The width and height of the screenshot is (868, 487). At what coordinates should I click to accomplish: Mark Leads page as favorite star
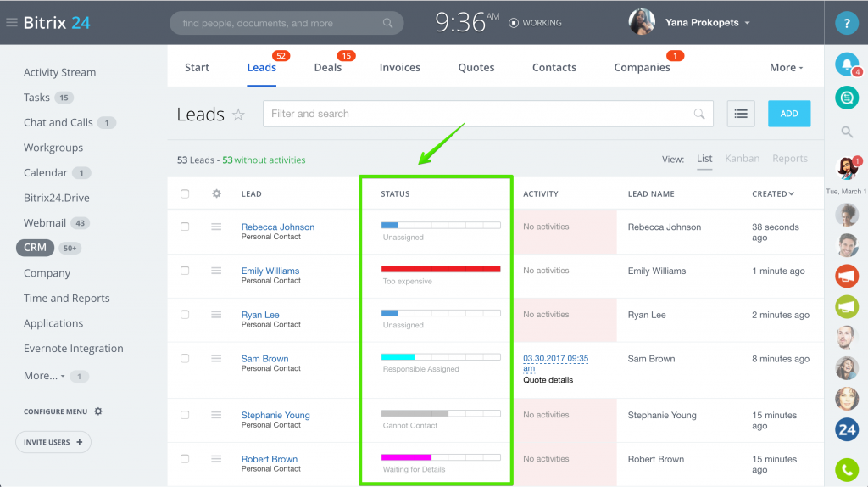238,115
